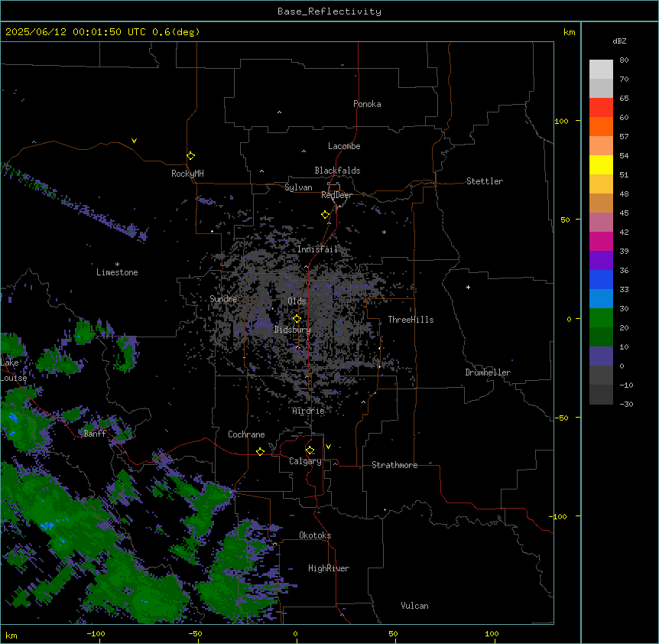Select the Olds city label

(297, 301)
